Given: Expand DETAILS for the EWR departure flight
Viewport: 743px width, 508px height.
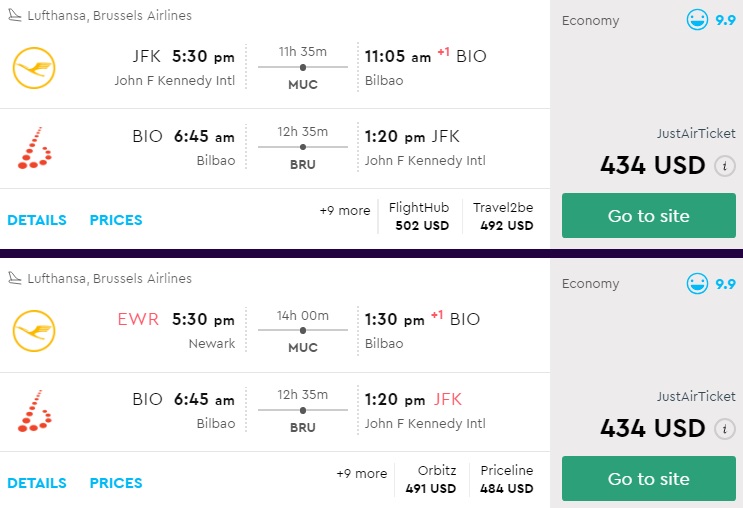Looking at the screenshot, I should (37, 483).
